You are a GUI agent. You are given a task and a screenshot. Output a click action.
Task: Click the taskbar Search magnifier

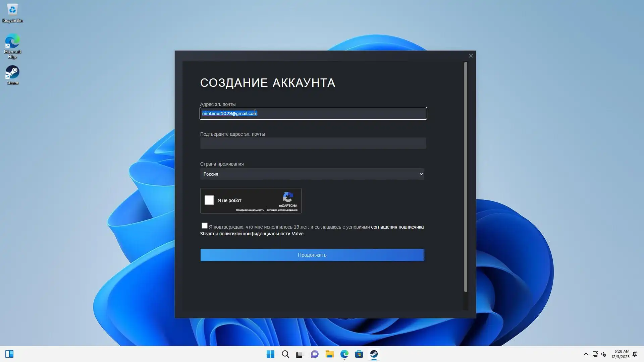click(x=285, y=354)
